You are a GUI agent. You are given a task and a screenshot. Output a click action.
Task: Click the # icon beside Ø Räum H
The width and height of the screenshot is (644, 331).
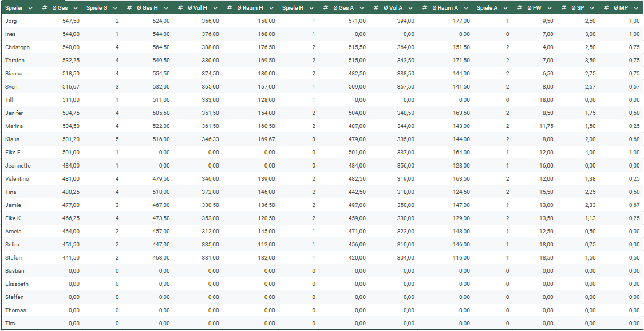pos(229,8)
